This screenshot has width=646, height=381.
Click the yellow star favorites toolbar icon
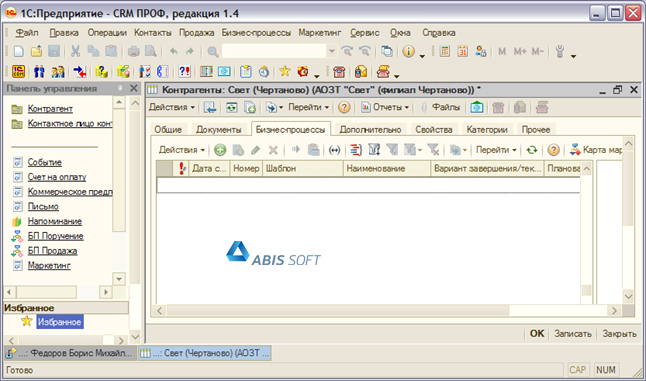tap(285, 72)
